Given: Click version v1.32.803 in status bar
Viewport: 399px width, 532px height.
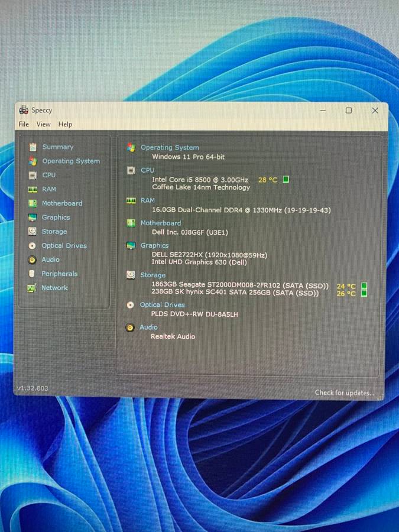Looking at the screenshot, I should pos(33,388).
